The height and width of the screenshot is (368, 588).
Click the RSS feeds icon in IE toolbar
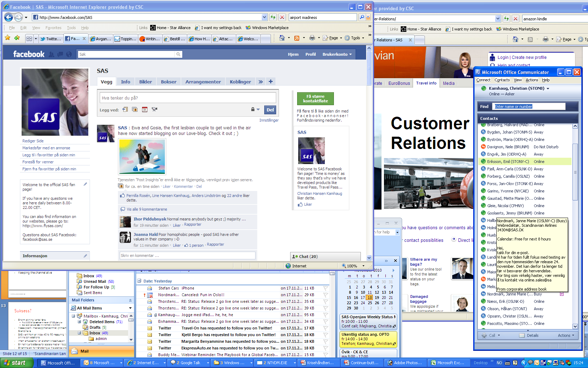[x=297, y=38]
